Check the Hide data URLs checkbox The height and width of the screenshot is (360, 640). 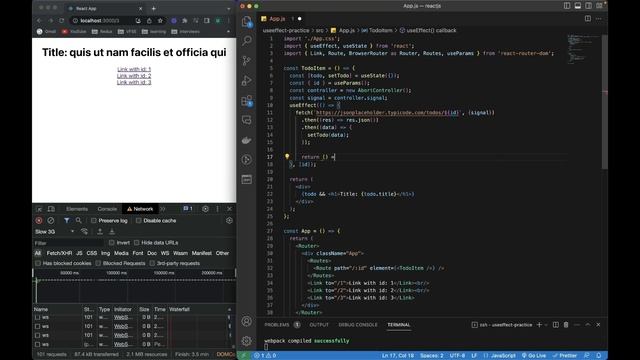(x=137, y=242)
